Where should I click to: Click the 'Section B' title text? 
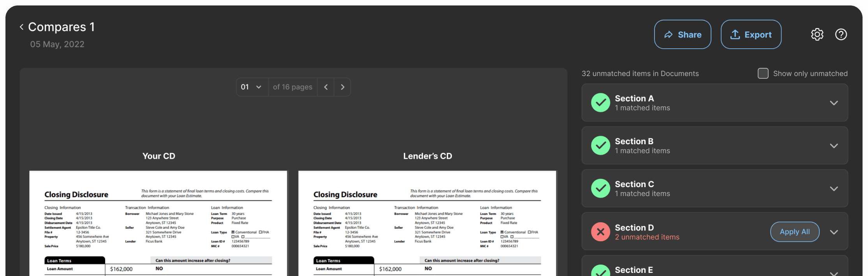(634, 141)
